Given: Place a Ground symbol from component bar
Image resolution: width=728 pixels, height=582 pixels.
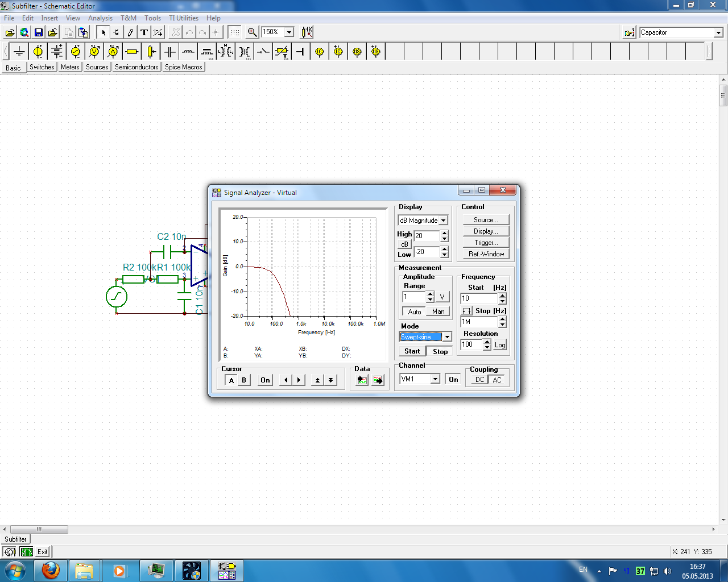Looking at the screenshot, I should tap(19, 52).
